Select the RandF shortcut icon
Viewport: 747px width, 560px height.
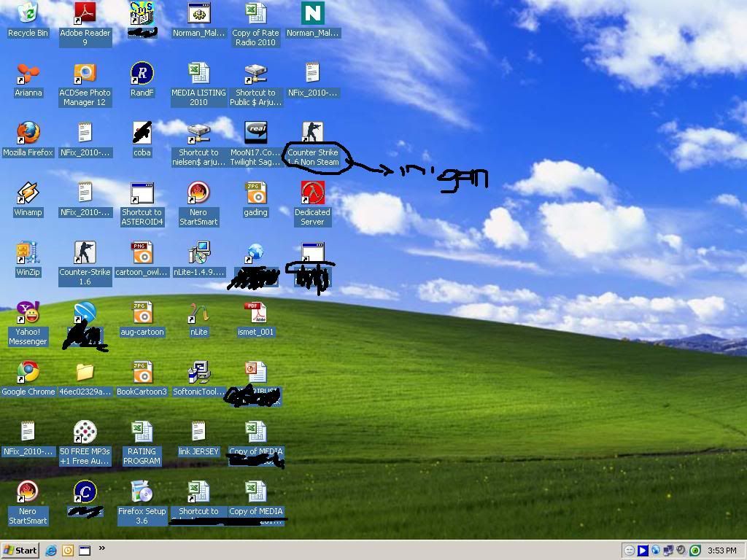point(142,80)
